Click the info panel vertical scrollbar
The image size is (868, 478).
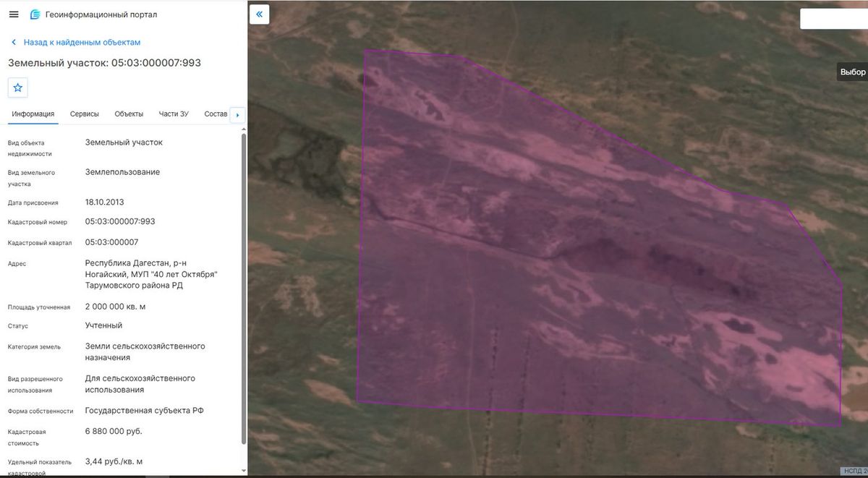[x=244, y=289]
